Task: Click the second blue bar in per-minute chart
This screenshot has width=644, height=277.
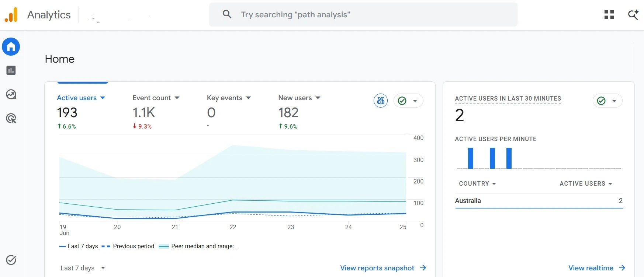Action: pyautogui.click(x=492, y=158)
